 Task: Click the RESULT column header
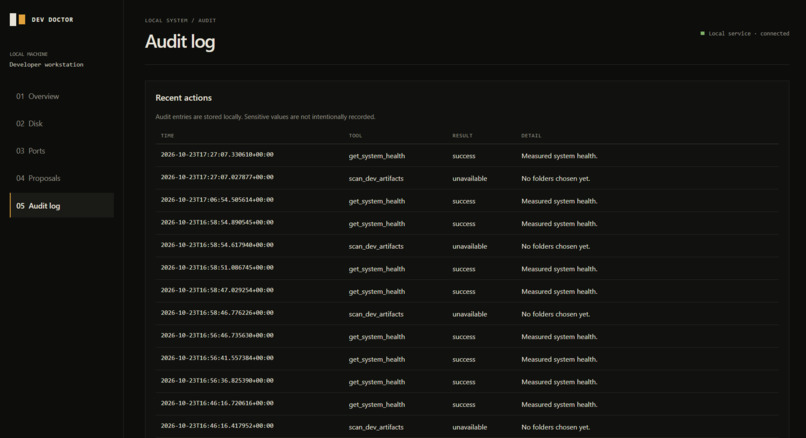click(462, 136)
